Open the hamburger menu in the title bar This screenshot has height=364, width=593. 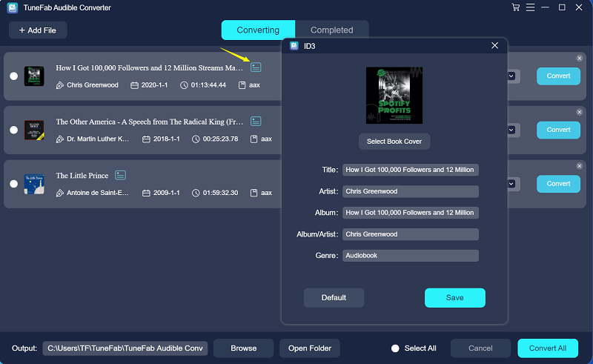click(531, 7)
